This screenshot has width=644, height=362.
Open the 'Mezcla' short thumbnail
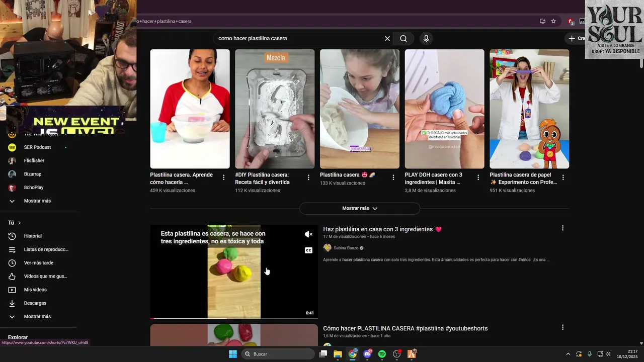point(275,109)
